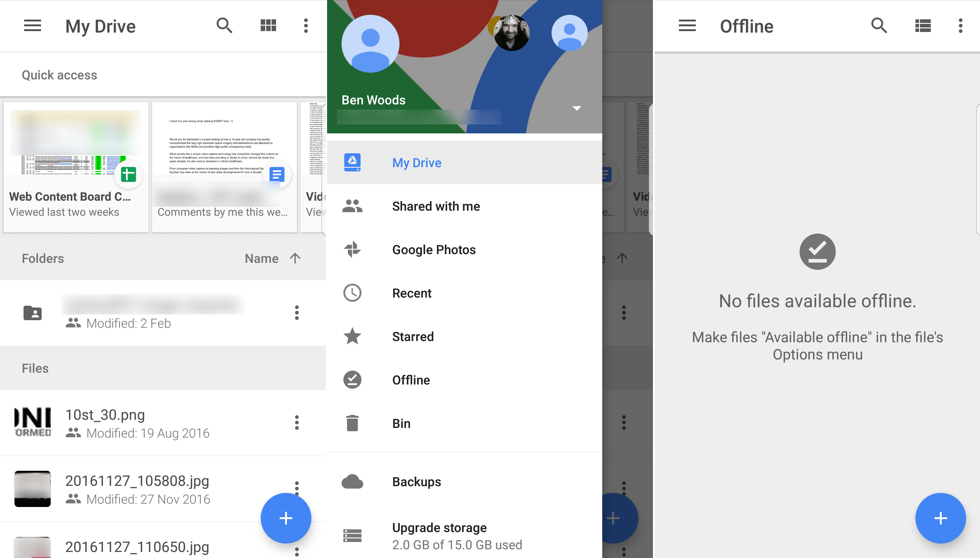Screen dimensions: 980x558
Task: Open the Bin trash icon
Action: click(x=352, y=423)
